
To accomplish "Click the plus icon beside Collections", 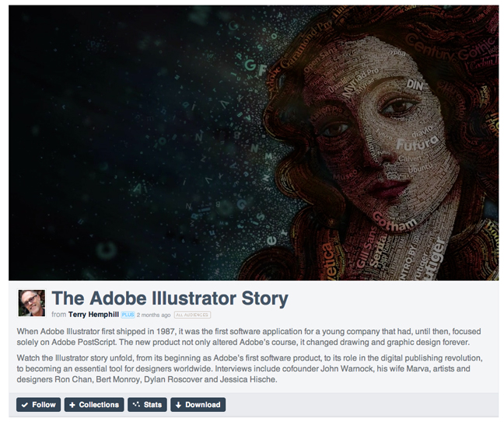I will point(72,405).
